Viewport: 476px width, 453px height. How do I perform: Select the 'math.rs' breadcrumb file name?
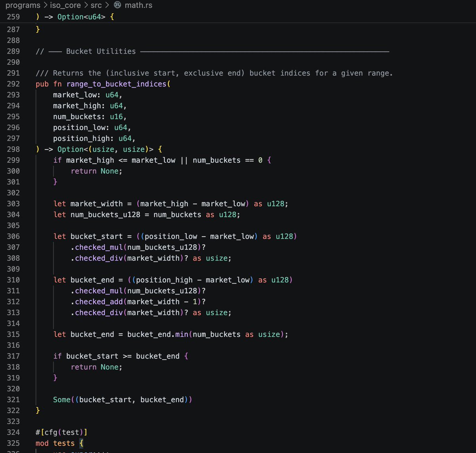tap(138, 5)
